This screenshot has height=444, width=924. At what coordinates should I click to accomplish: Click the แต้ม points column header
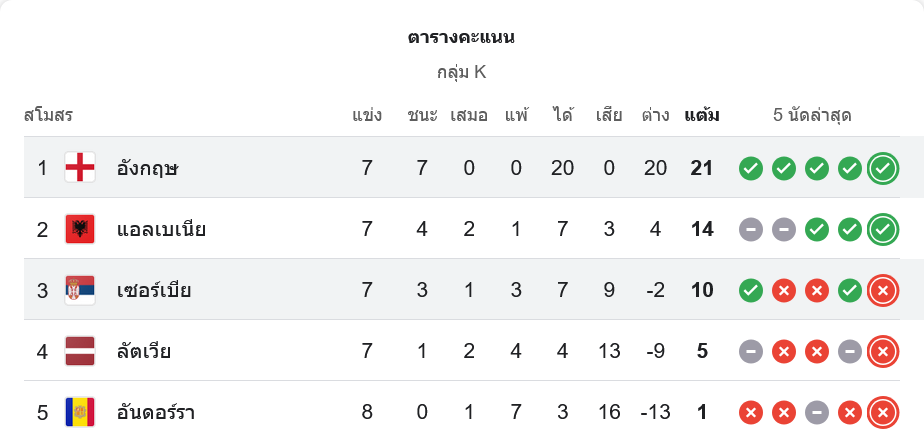tap(702, 115)
